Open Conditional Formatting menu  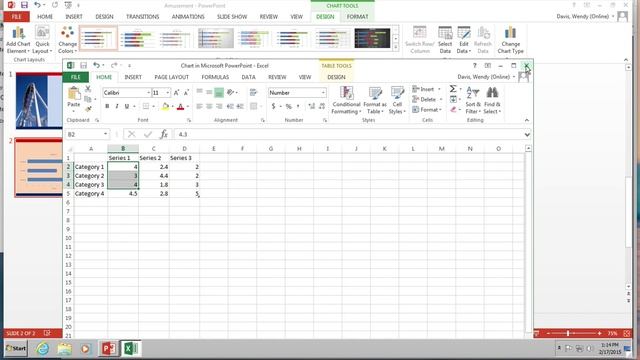(346, 100)
